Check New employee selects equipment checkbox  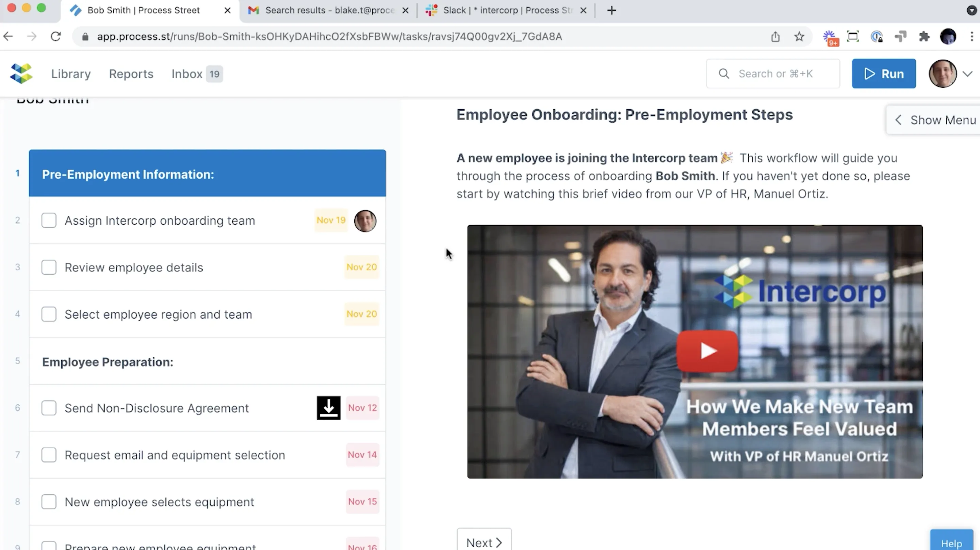(49, 501)
